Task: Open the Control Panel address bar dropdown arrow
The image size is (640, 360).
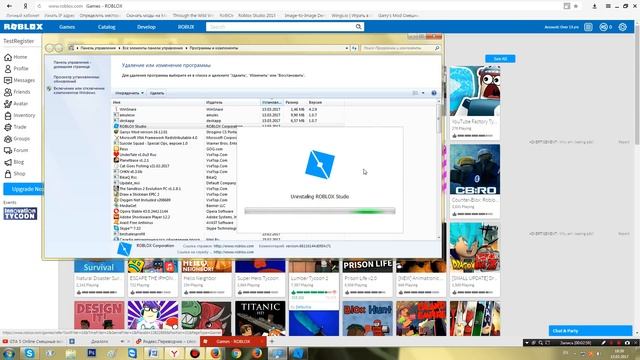Action: [x=347, y=48]
